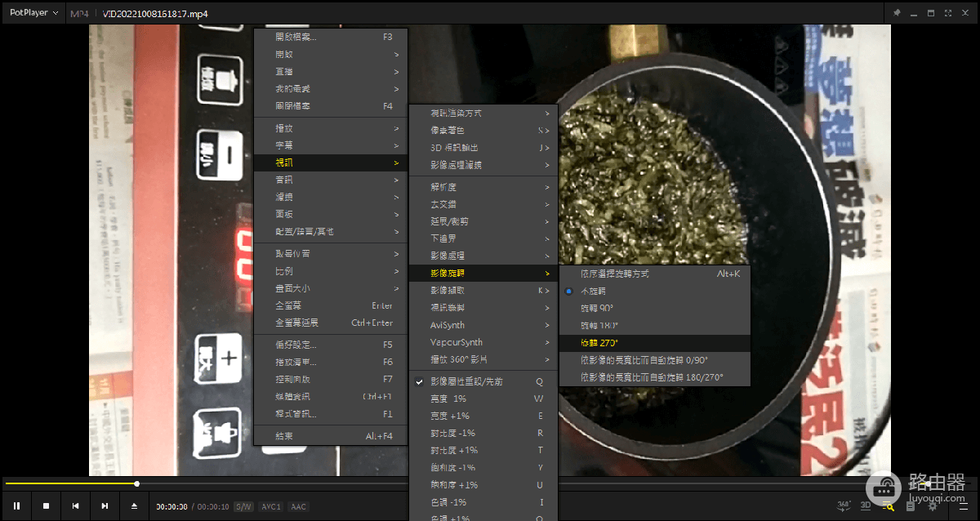980x521 pixels.
Task: Click the seek bar position handle
Action: click(136, 483)
